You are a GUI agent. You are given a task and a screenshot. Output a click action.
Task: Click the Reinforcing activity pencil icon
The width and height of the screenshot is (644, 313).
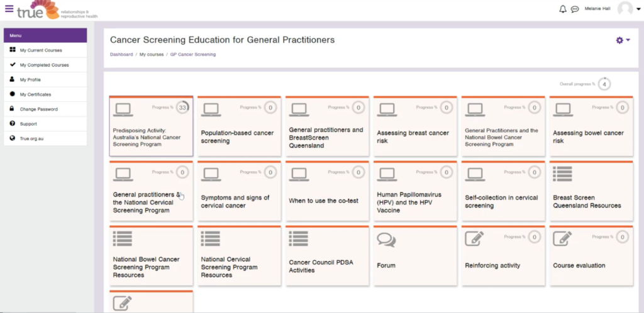coord(474,239)
